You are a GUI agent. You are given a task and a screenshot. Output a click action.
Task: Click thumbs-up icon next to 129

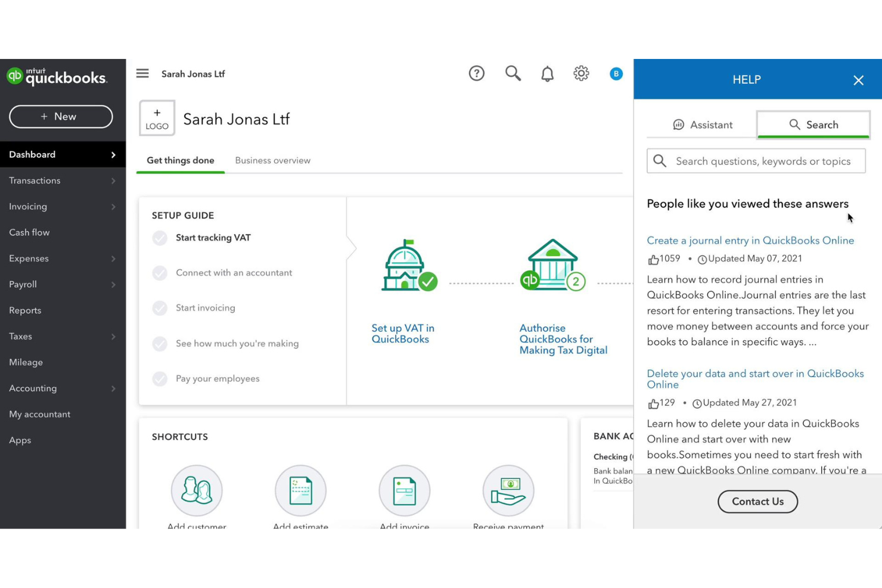point(653,404)
